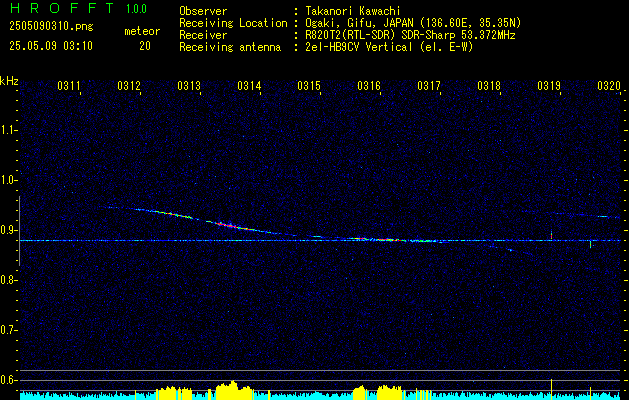The height and width of the screenshot is (400, 629).
Task: Click the Receiving antenna field label
Action: (x=230, y=47)
